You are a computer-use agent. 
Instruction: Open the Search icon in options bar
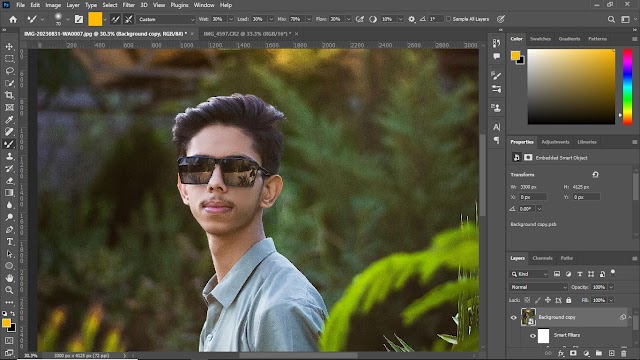coord(611,19)
